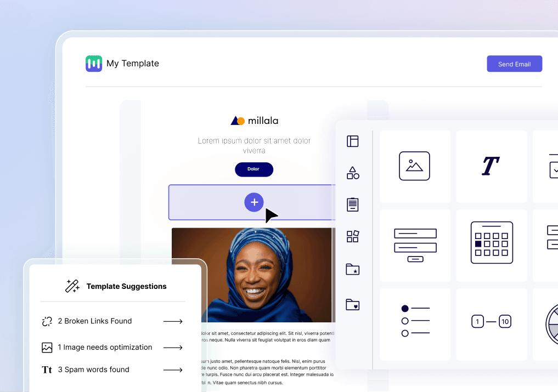Screen dimensions: 558x392
Task: Click the Send Email button
Action: (x=514, y=64)
